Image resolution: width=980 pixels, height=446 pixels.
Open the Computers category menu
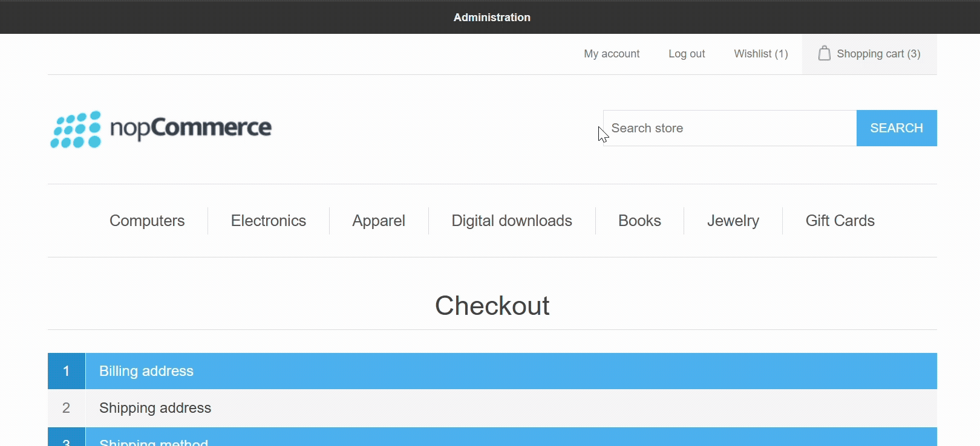[x=147, y=221]
